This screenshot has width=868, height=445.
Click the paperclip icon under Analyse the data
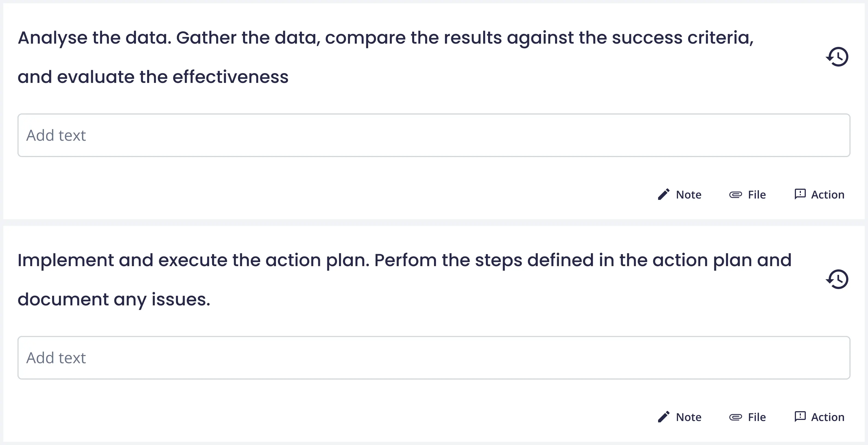tap(735, 195)
